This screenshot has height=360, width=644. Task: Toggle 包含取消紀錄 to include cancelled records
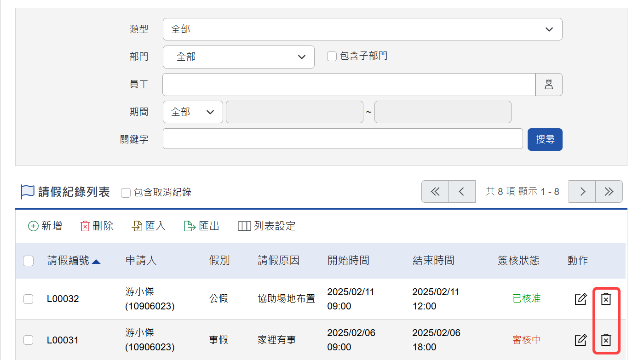pyautogui.click(x=126, y=193)
